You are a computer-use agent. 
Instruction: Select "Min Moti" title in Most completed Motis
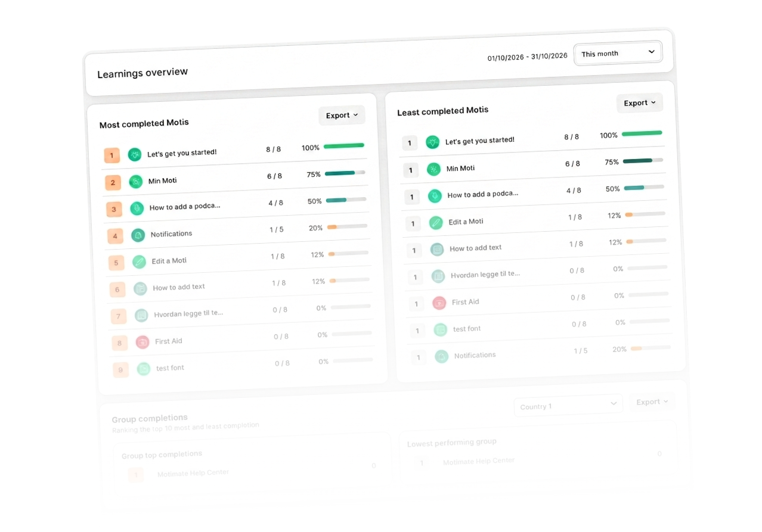click(x=162, y=181)
